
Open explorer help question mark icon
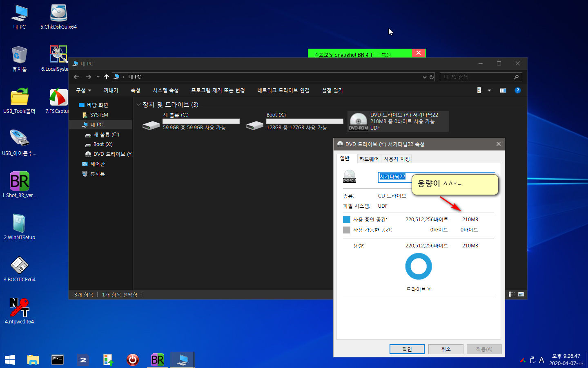tap(517, 90)
